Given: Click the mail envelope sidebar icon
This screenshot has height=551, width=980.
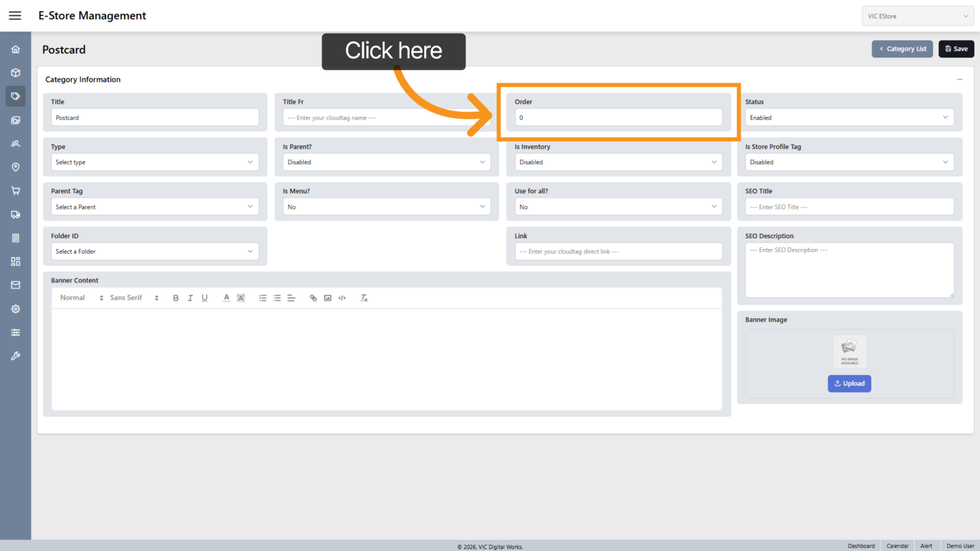Looking at the screenshot, I should coord(16,285).
